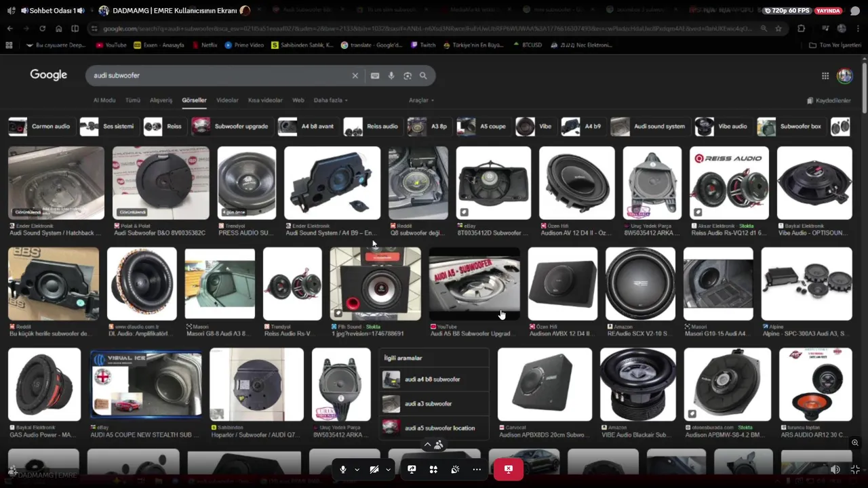Open the YouTube bookmark
The width and height of the screenshot is (868, 488).
click(111, 45)
